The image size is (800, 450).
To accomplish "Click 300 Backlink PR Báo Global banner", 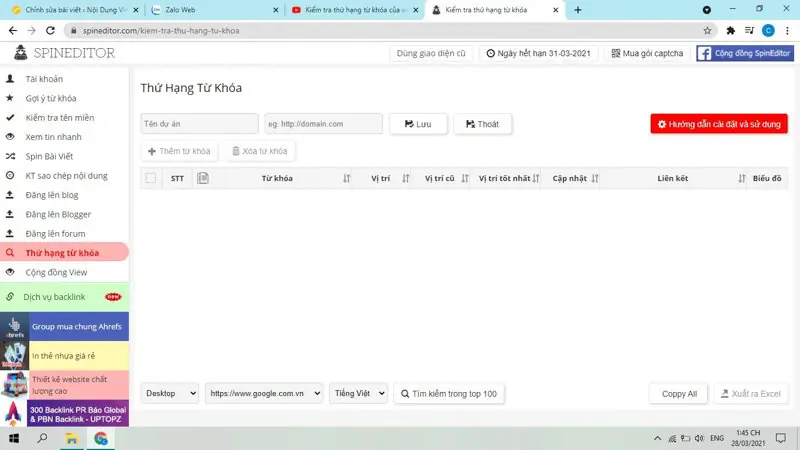I will [x=64, y=414].
